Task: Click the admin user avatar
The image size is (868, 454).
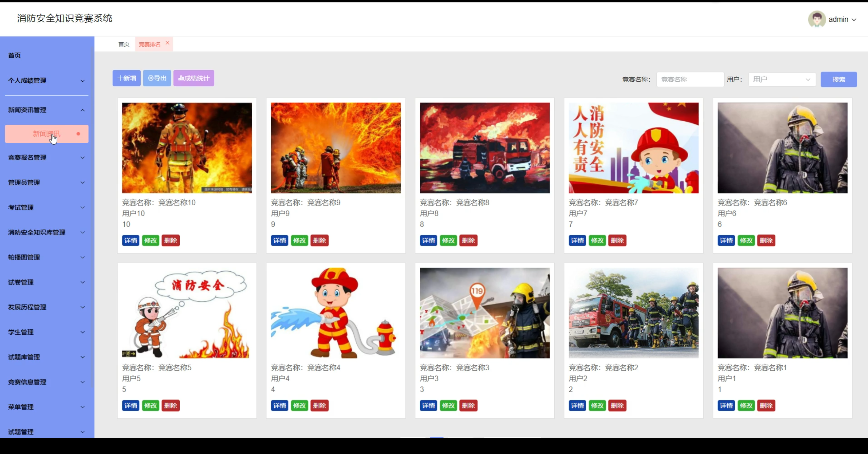Action: pos(816,19)
